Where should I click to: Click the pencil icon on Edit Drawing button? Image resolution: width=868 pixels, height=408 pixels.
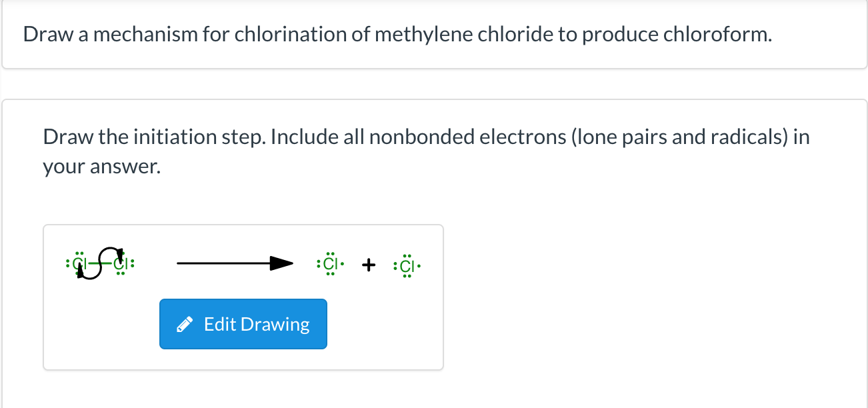[185, 323]
